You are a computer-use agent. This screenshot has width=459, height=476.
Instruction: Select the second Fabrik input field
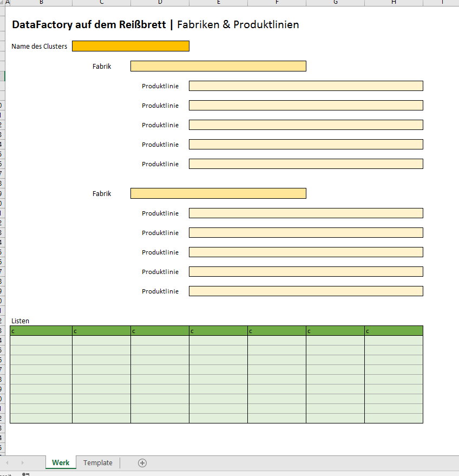[x=218, y=193]
